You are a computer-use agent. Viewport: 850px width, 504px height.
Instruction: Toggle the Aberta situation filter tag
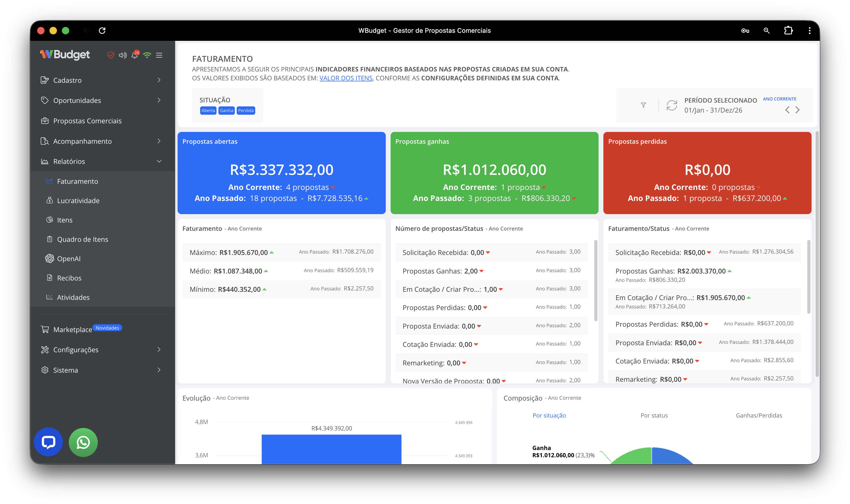tap(208, 110)
